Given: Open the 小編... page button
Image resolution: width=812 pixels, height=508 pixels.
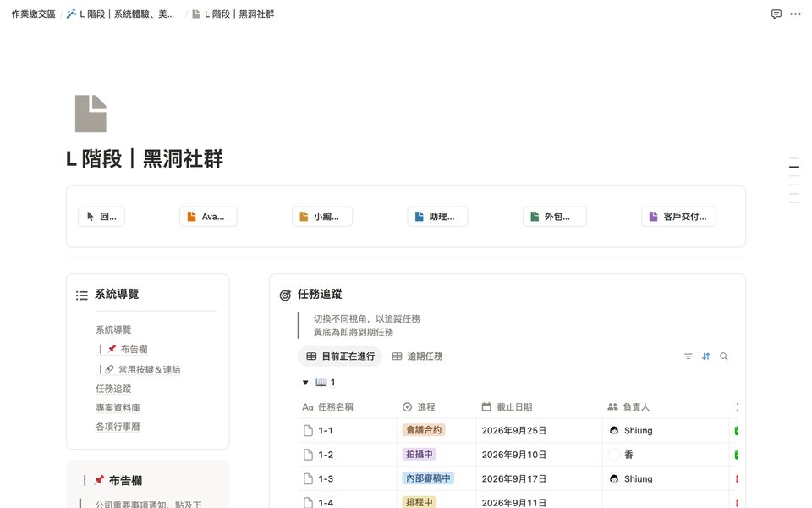Looking at the screenshot, I should (322, 217).
